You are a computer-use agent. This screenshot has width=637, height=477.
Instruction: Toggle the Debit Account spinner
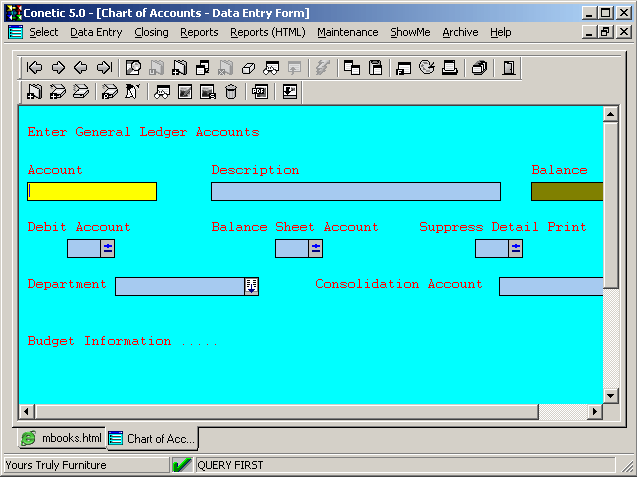pos(108,248)
